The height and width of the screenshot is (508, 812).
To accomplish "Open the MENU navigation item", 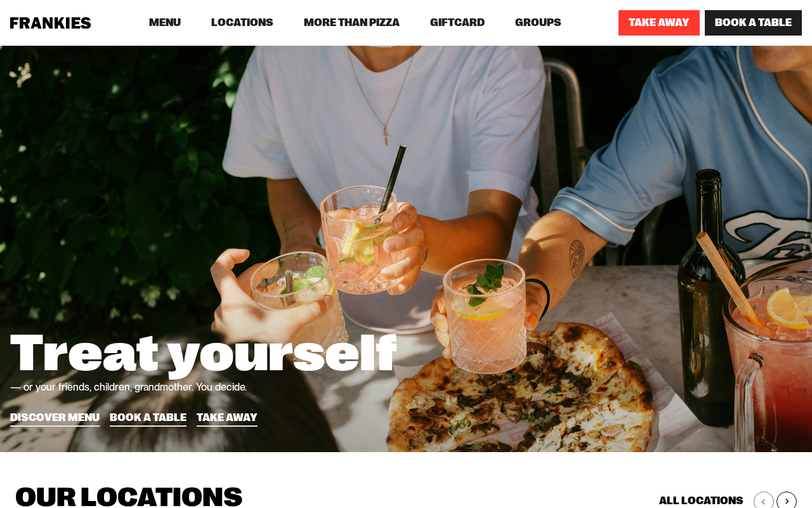I will 165,23.
